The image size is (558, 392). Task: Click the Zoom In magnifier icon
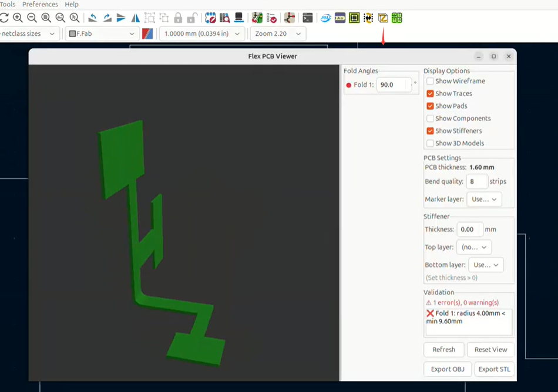tap(18, 18)
